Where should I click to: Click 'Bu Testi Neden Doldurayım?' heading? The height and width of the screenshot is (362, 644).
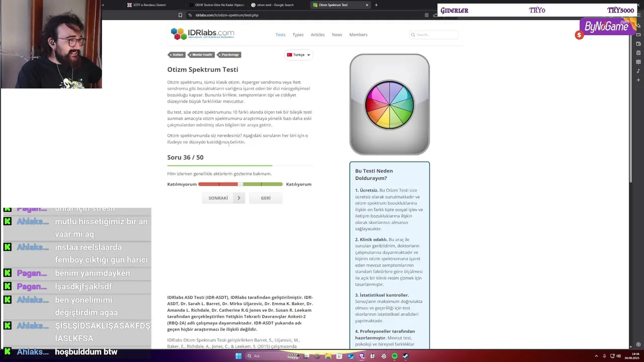[x=374, y=174]
